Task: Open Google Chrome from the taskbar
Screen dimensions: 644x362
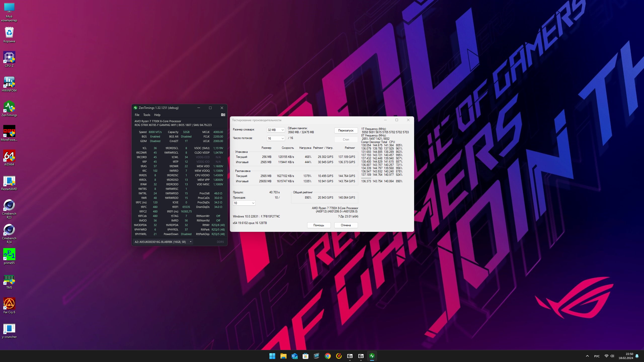Action: coord(328,356)
